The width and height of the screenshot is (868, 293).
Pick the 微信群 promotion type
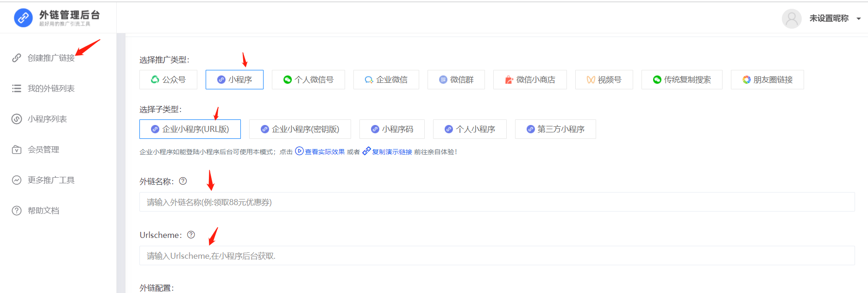pyautogui.click(x=456, y=80)
